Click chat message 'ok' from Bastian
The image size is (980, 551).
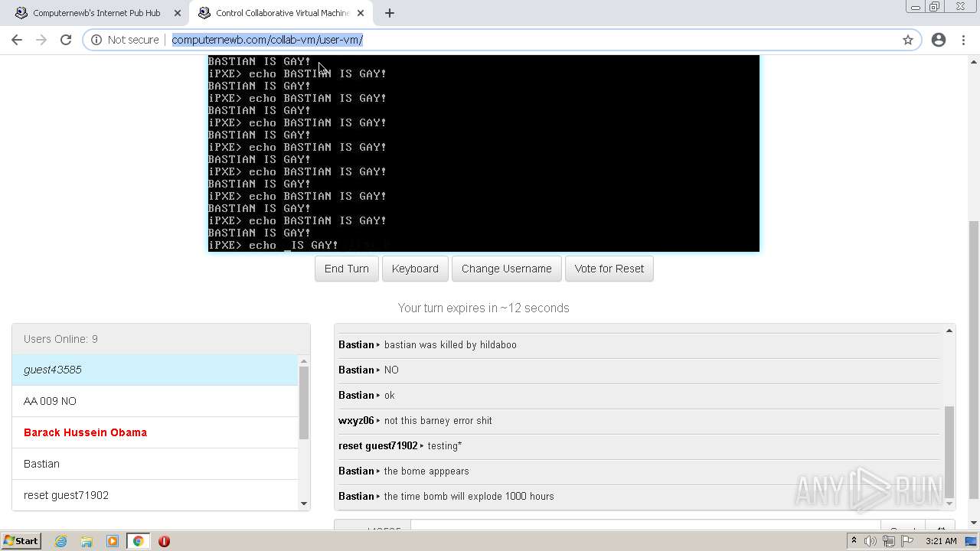(390, 395)
